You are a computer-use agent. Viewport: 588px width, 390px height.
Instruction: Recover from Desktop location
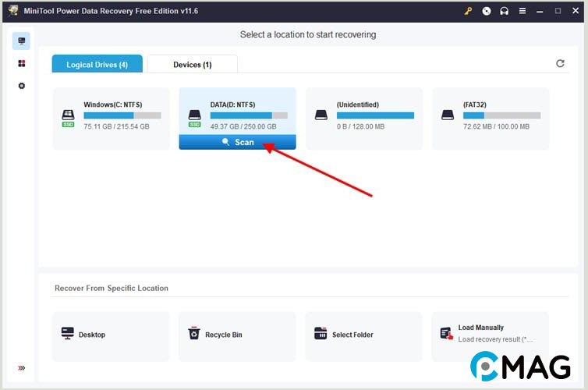pos(111,336)
